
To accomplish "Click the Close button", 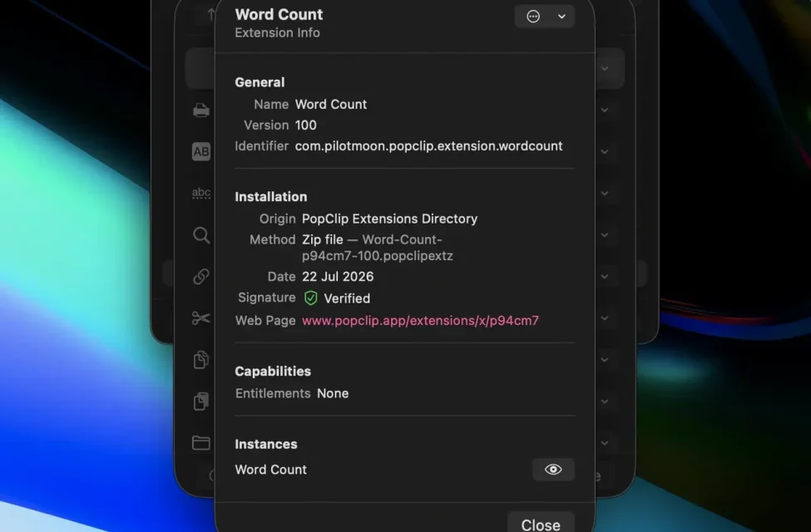I will [541, 525].
